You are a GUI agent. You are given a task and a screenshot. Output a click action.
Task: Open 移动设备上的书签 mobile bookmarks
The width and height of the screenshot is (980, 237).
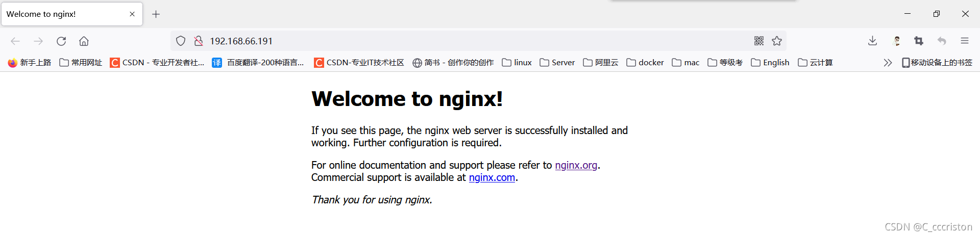point(937,63)
